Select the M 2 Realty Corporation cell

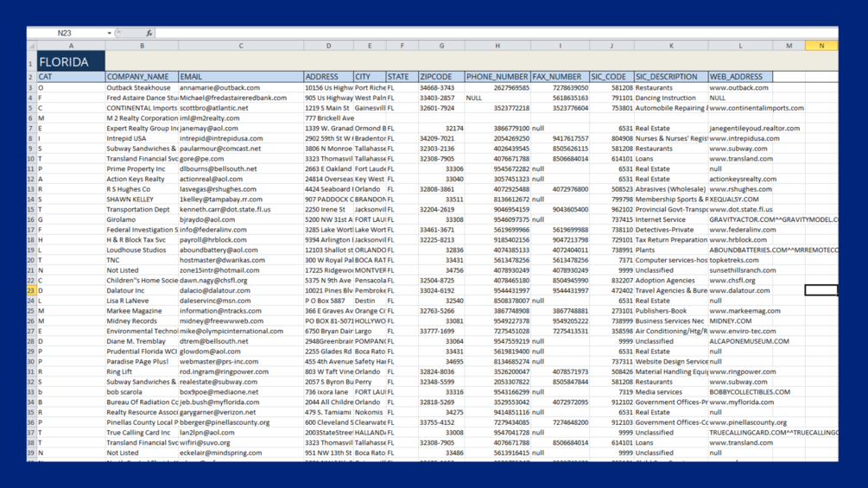click(x=142, y=117)
